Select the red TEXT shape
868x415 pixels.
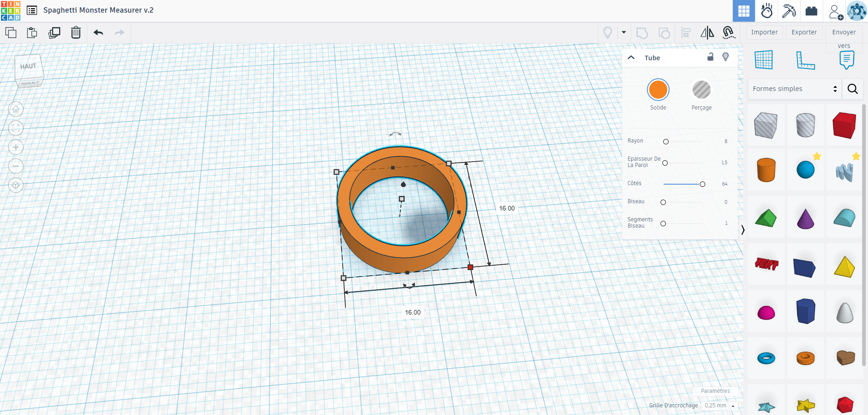(766, 263)
